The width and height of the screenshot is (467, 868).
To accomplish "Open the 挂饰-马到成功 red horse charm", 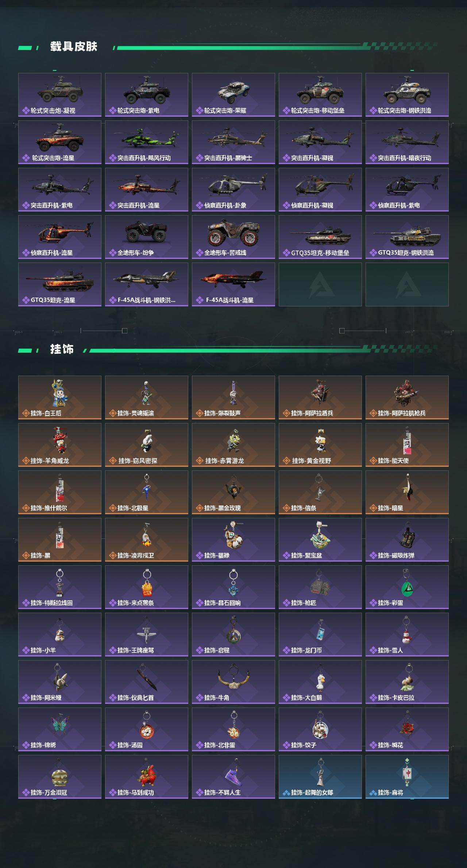I will tap(147, 777).
